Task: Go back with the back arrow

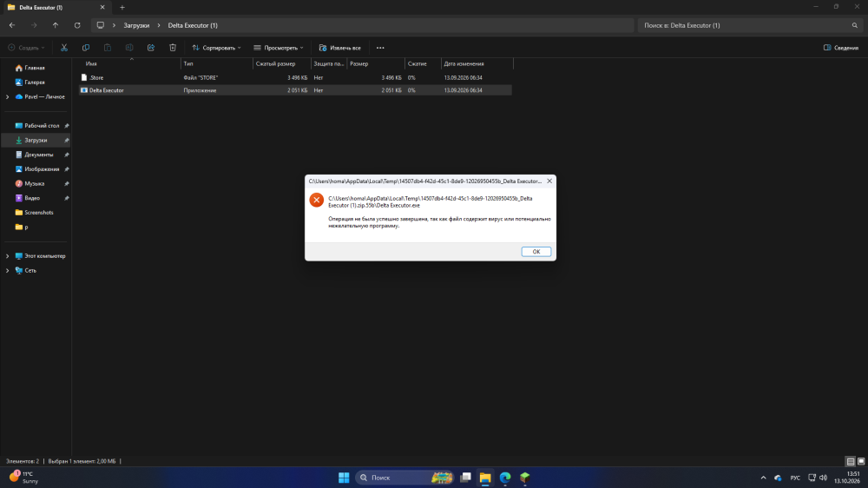Action: pyautogui.click(x=12, y=25)
